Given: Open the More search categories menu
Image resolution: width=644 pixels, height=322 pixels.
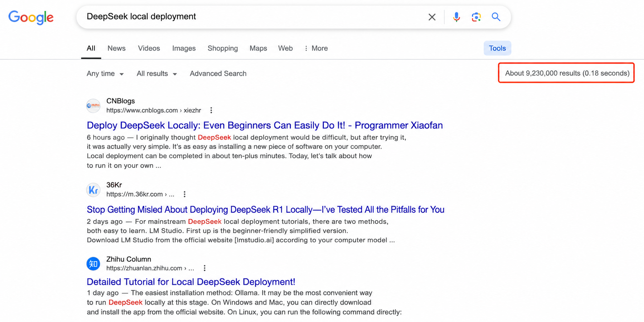Looking at the screenshot, I should tap(316, 48).
